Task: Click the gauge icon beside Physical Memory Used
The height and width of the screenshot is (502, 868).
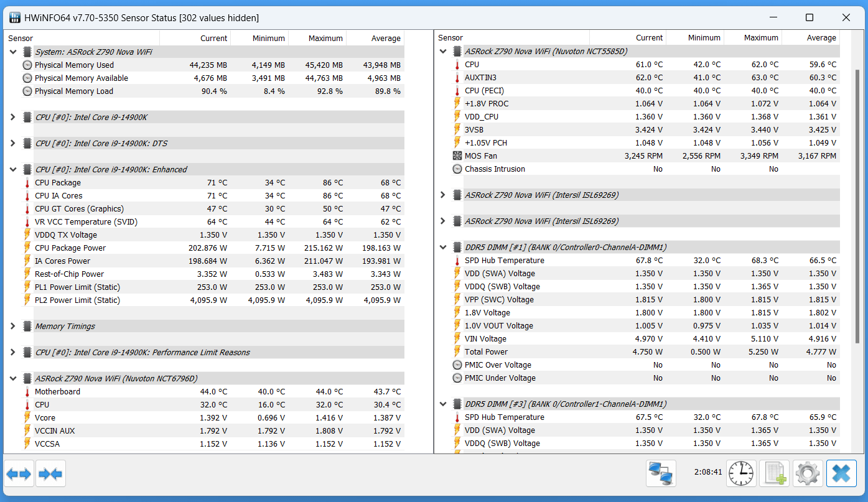Action: pos(27,65)
